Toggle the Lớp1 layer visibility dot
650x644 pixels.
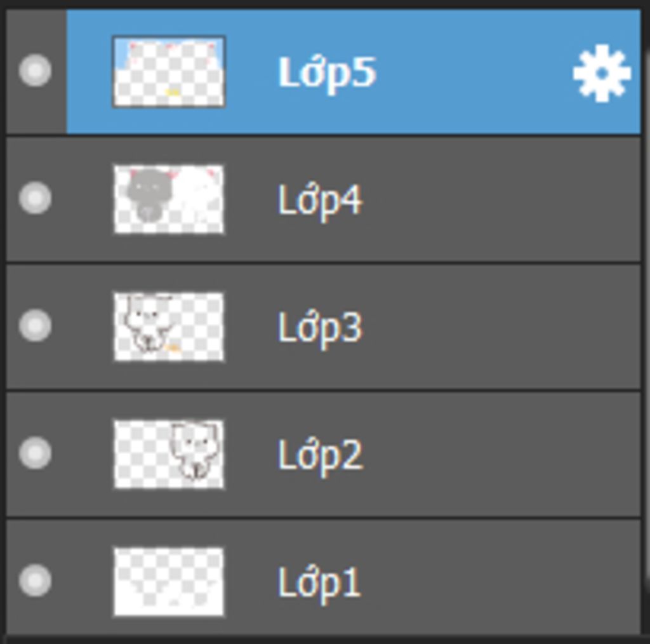(x=36, y=580)
